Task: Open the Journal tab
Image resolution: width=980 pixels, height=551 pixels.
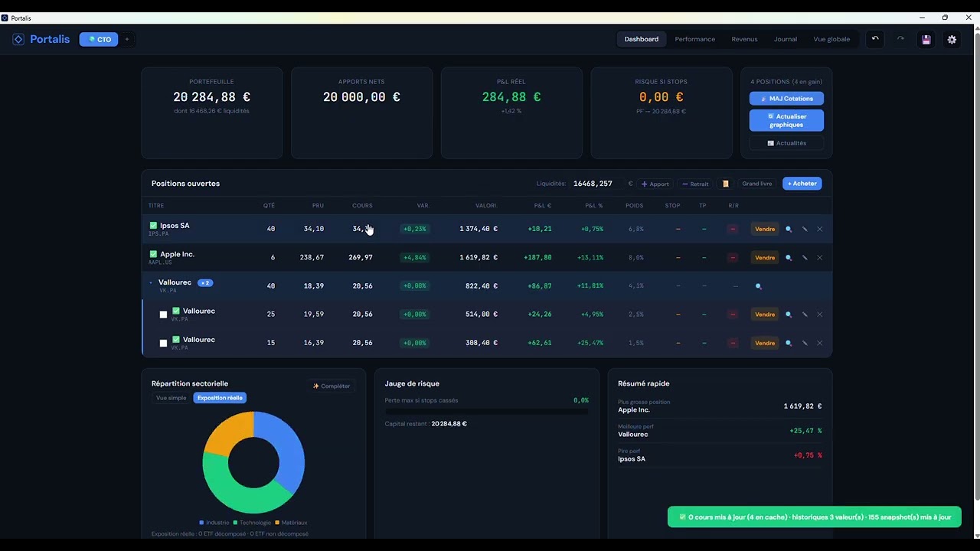Action: tap(786, 39)
